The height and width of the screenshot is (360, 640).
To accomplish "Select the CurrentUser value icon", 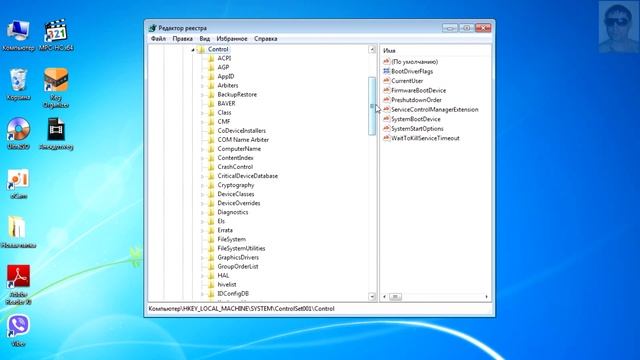I will click(387, 81).
